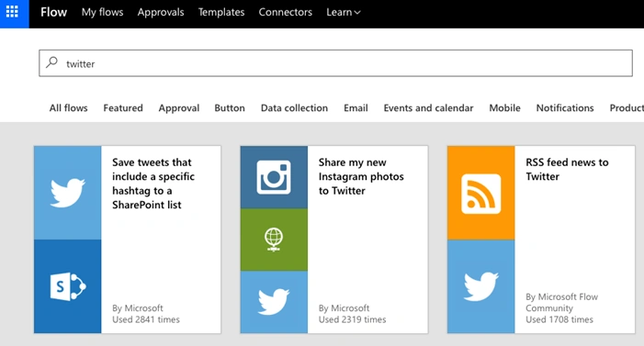Open Templates page
This screenshot has height=346, width=644.
[221, 12]
